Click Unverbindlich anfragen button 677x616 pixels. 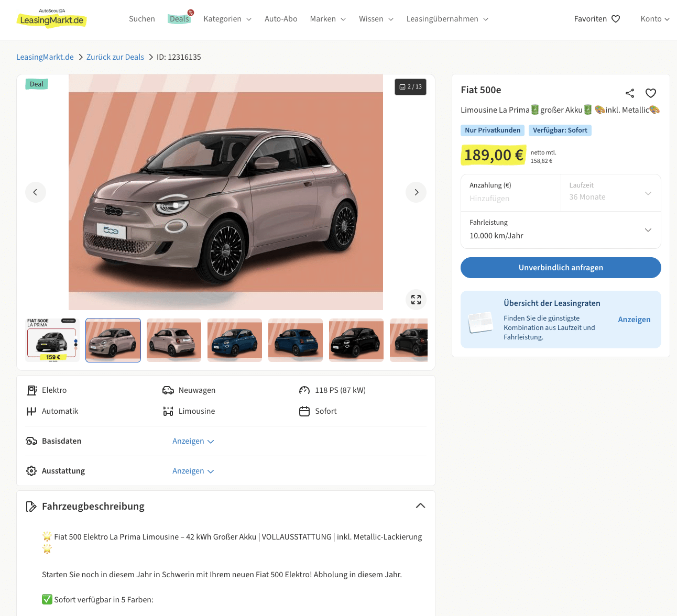point(561,268)
